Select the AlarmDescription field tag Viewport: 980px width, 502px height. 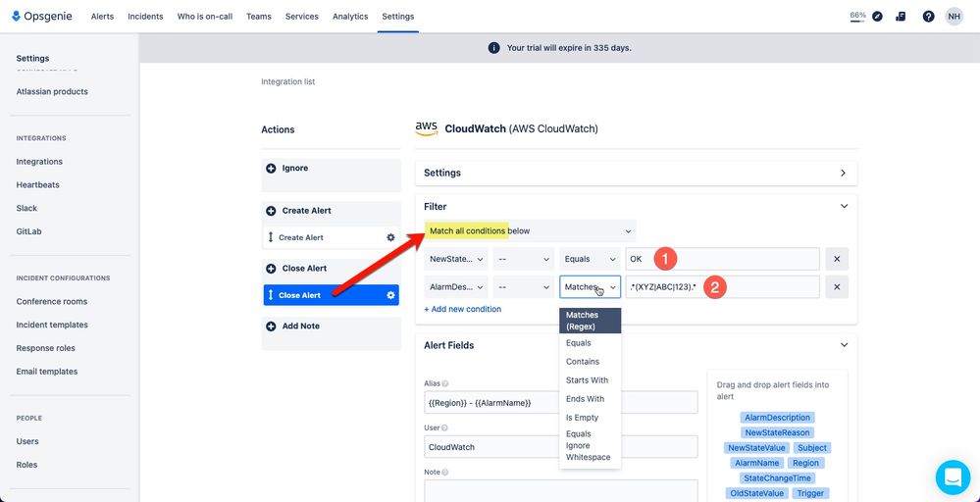coord(778,418)
